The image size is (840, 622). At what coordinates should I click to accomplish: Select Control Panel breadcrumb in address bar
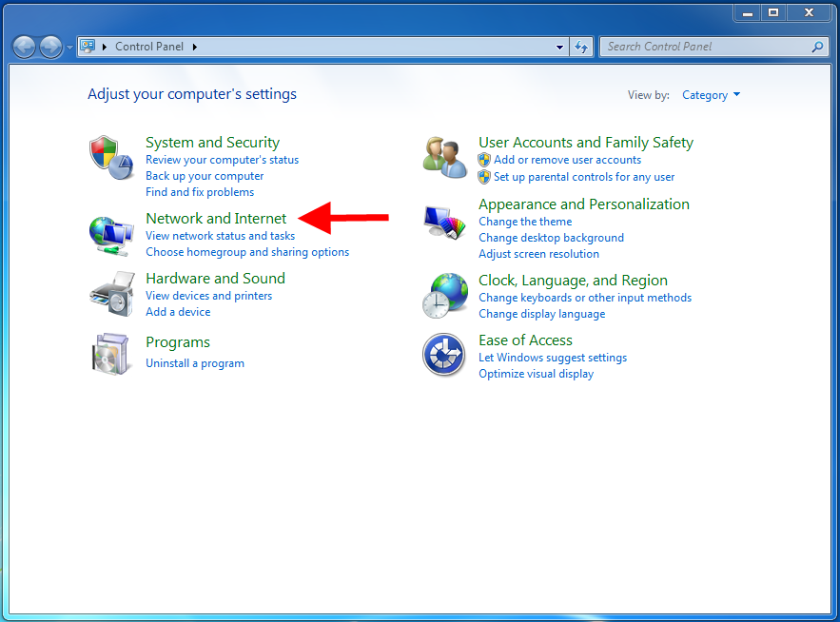(149, 47)
